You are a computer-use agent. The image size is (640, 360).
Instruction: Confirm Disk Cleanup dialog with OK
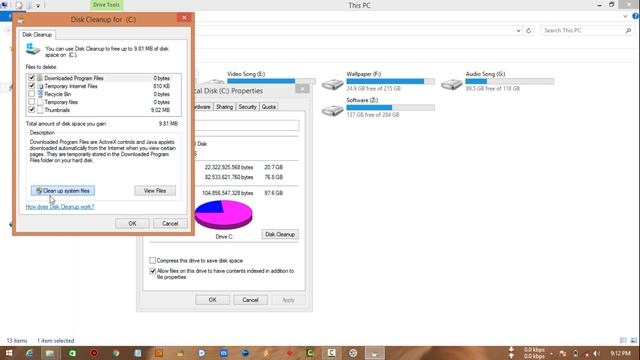(x=132, y=223)
